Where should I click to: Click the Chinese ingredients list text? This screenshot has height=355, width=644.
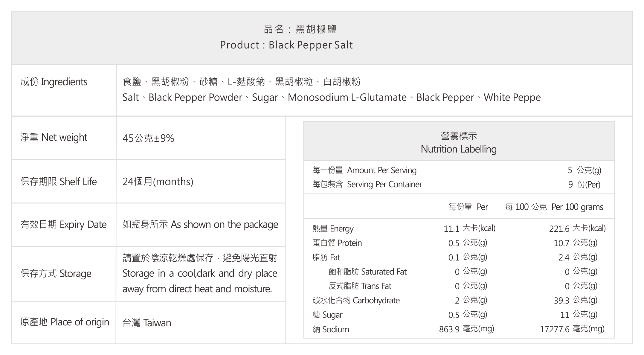[x=242, y=81]
